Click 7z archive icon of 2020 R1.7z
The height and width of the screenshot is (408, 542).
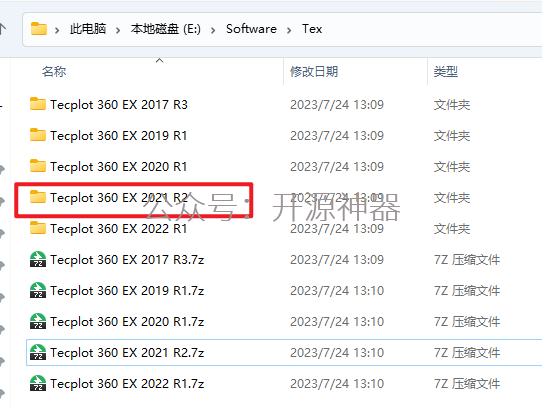pos(38,321)
